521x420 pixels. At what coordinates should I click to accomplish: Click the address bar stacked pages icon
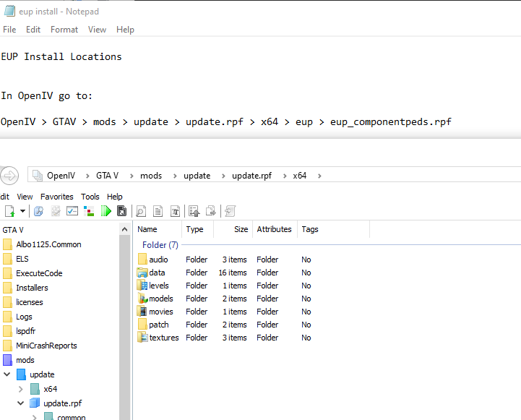(38, 176)
